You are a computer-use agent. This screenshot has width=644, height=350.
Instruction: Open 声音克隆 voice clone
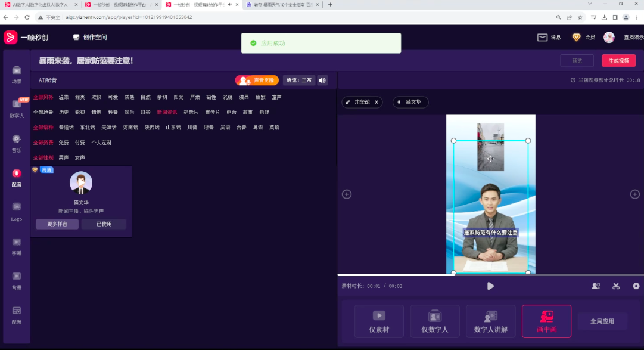pyautogui.click(x=257, y=80)
